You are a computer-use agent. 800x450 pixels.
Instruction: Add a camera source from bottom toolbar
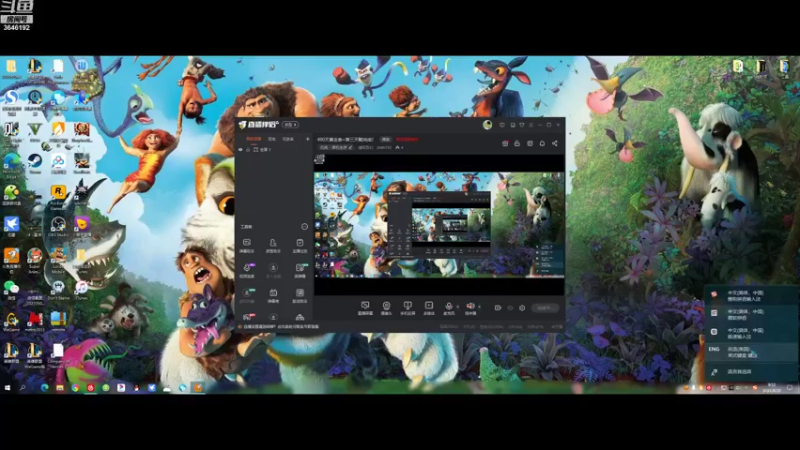386,308
